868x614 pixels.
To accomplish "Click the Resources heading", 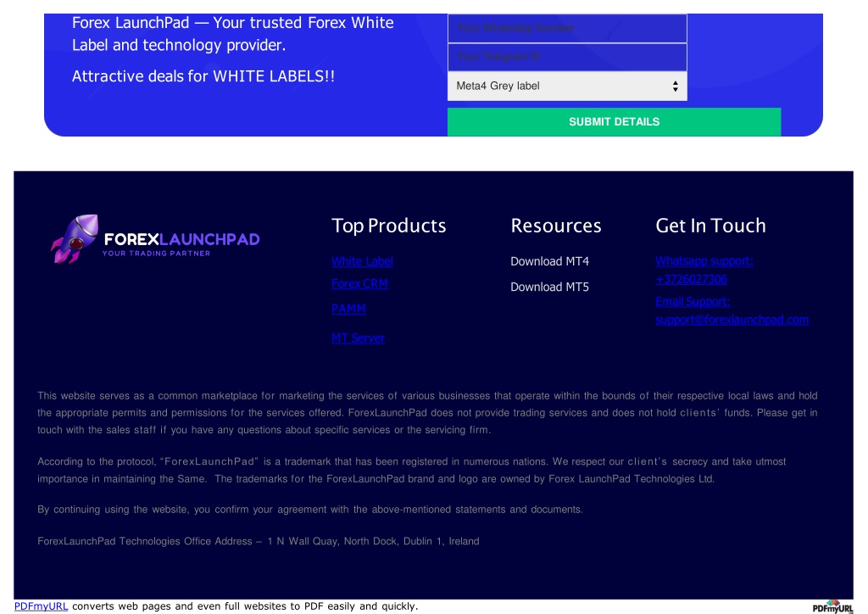I will pyautogui.click(x=556, y=226).
